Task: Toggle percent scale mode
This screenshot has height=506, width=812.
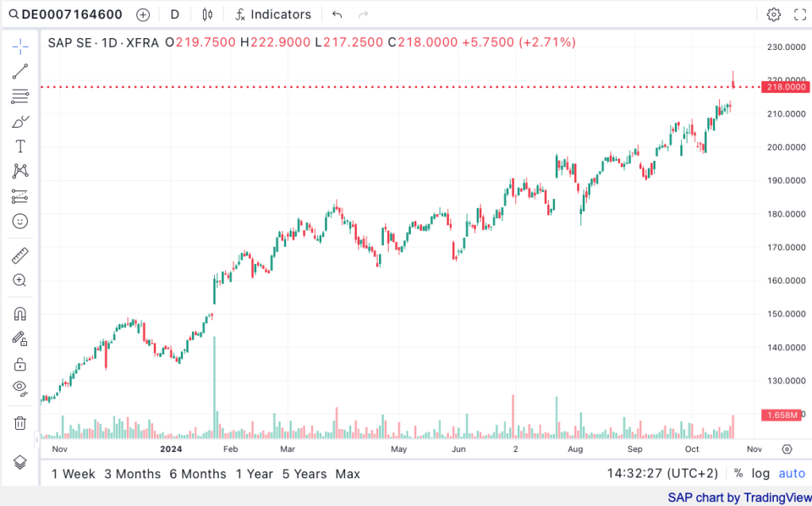Action: coord(738,473)
